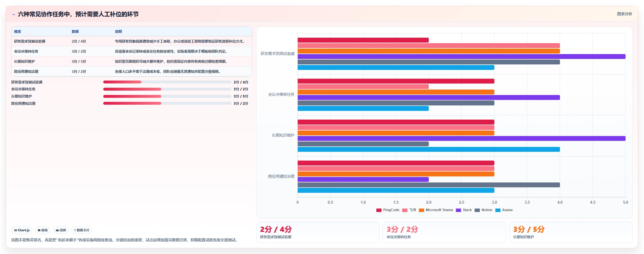
Task: Click the blue Asana bar for 研发需求到测试追溯
Action: click(396, 68)
